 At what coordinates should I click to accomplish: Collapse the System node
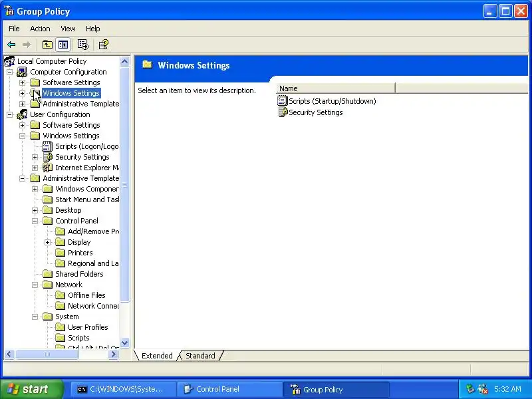(x=35, y=317)
